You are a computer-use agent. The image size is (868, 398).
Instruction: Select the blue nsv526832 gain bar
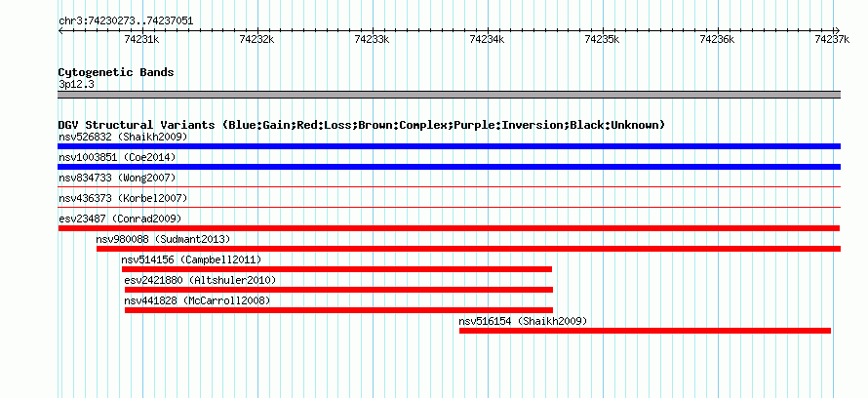coord(449,146)
